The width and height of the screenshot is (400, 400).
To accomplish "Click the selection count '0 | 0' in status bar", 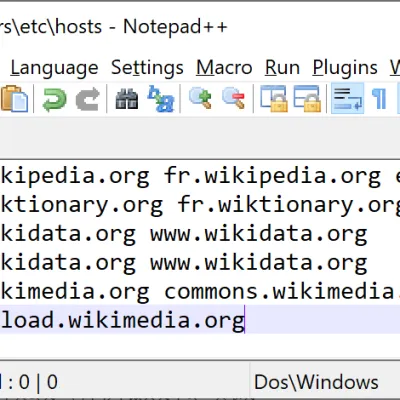I will click(38, 382).
